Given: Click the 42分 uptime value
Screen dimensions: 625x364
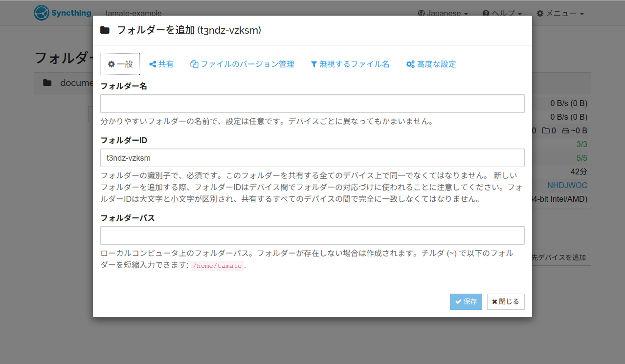Looking at the screenshot, I should [x=579, y=172].
